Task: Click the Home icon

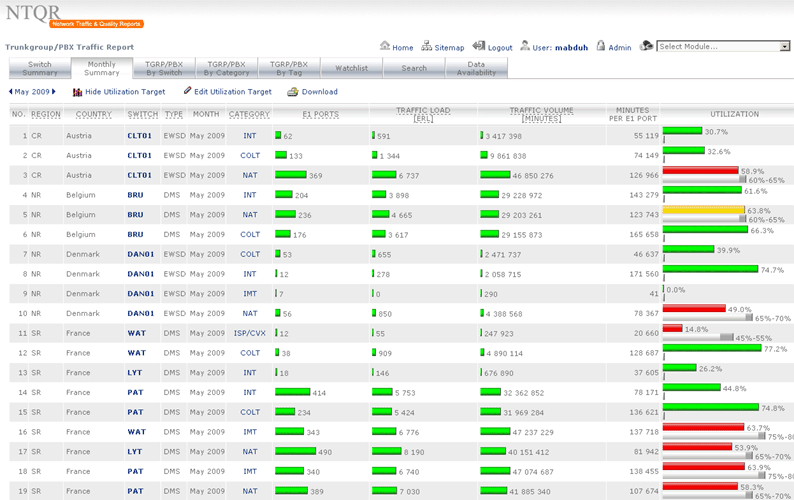Action: tap(385, 47)
